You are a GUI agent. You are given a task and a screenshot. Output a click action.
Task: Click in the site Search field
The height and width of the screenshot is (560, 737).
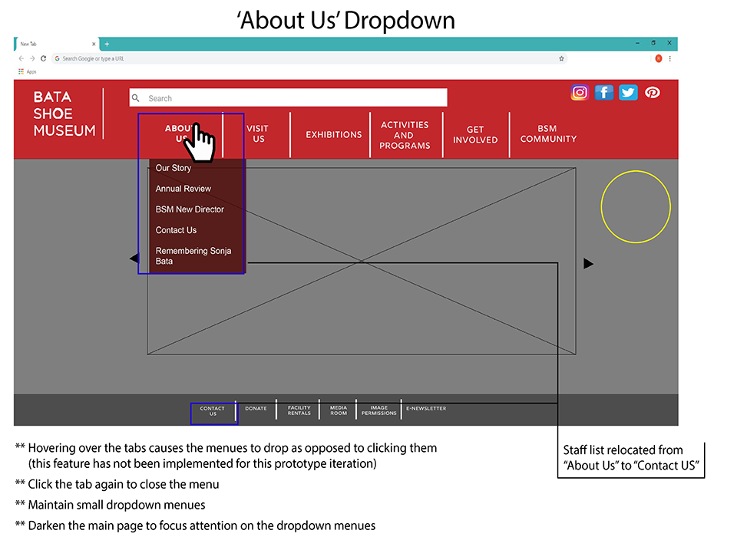(288, 97)
